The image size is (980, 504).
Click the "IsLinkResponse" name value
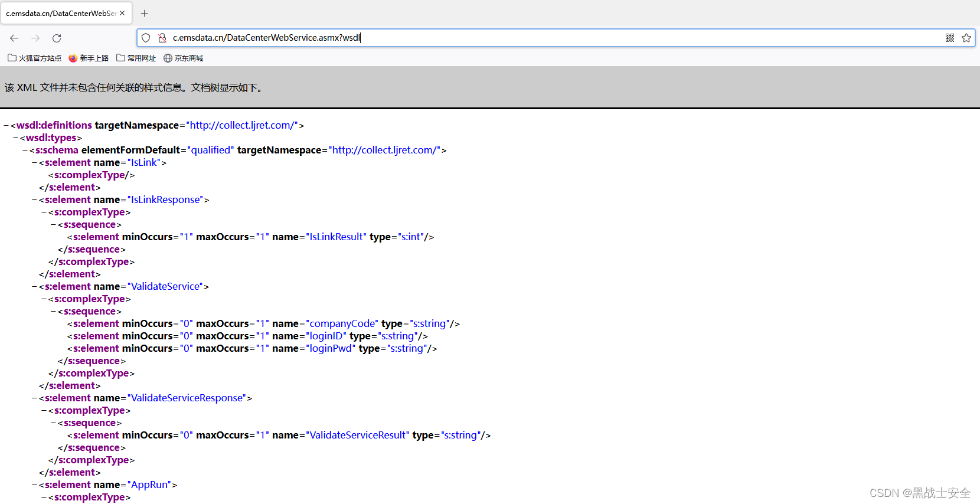coord(165,199)
